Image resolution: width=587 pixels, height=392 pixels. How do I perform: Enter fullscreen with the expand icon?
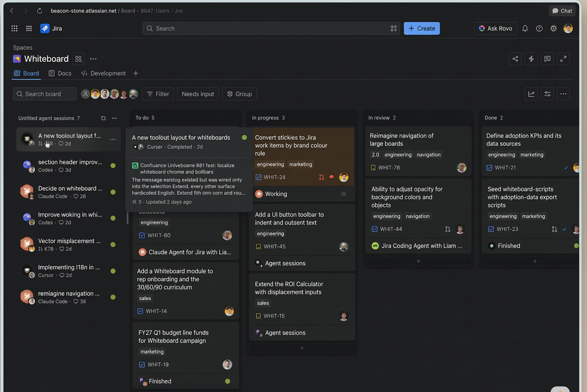click(563, 59)
